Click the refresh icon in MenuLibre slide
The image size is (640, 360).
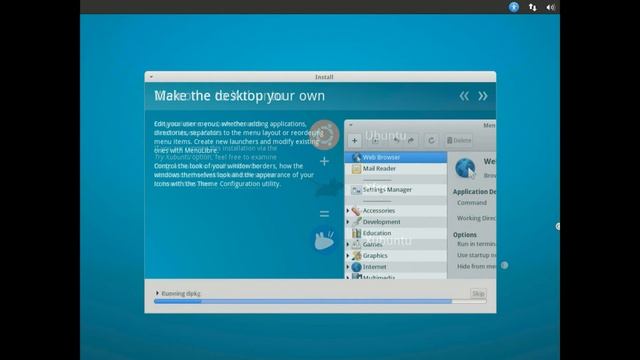point(431,140)
